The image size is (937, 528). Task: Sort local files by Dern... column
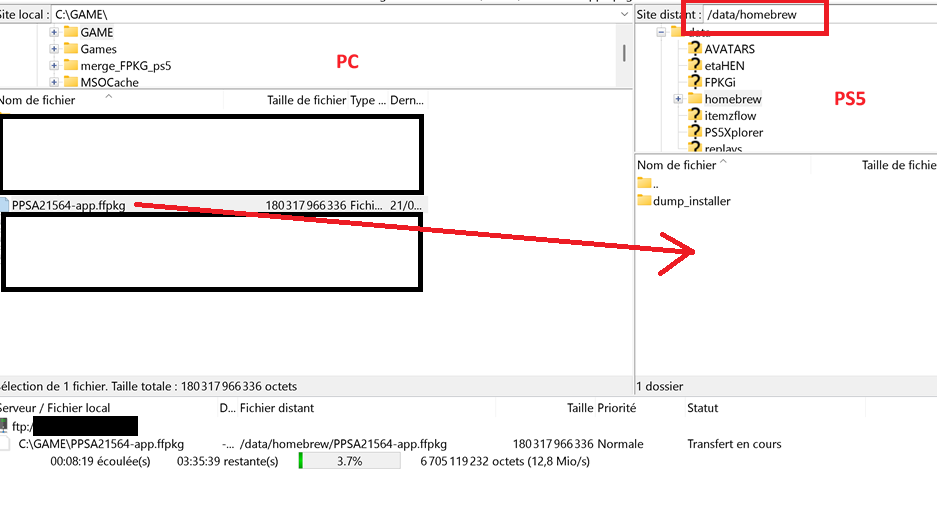click(406, 100)
